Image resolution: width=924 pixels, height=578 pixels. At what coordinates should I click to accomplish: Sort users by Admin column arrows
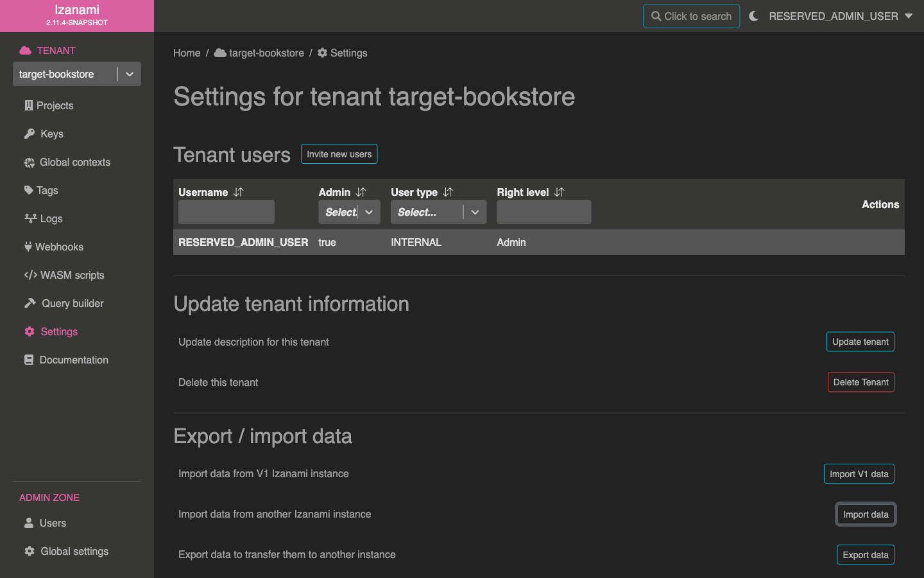click(x=361, y=192)
